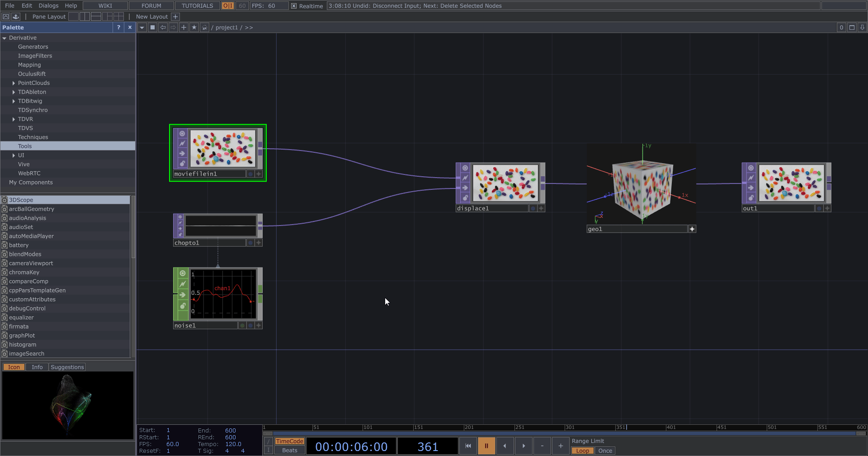Screen dimensions: 868x456
Task: Click the lock icon on noise1 node
Action: click(x=183, y=306)
